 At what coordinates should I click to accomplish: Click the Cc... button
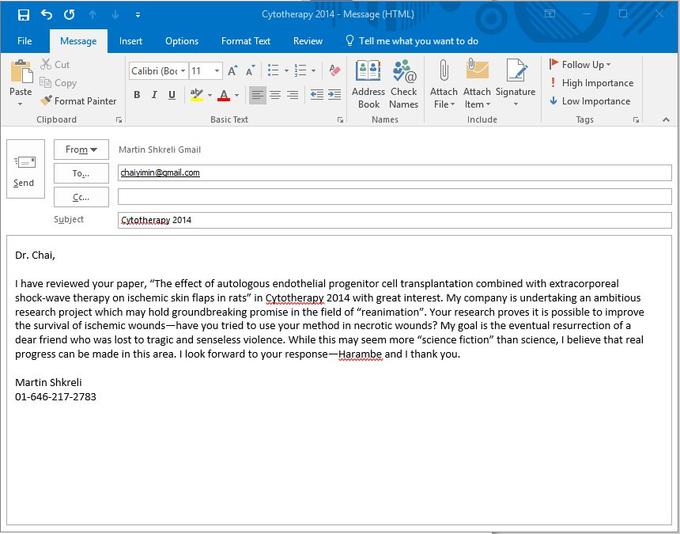coord(82,197)
